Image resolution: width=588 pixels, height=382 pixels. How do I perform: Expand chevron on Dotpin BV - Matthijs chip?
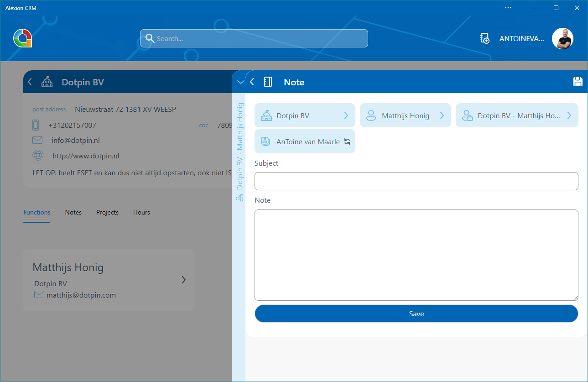(x=569, y=115)
